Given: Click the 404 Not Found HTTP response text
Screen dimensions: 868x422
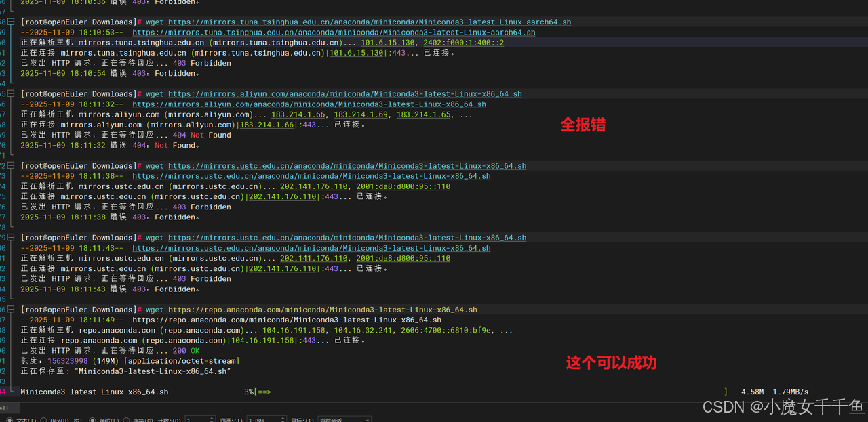Looking at the screenshot, I should pos(201,135).
